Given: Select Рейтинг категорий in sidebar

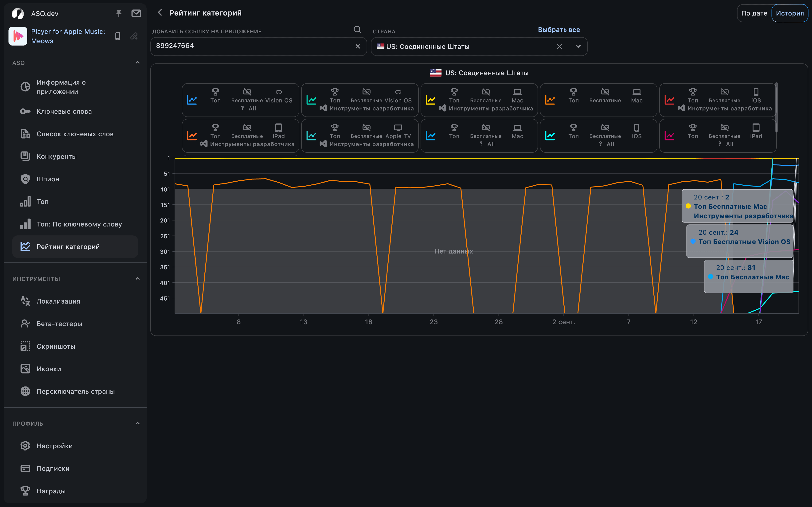Looking at the screenshot, I should coord(75,246).
